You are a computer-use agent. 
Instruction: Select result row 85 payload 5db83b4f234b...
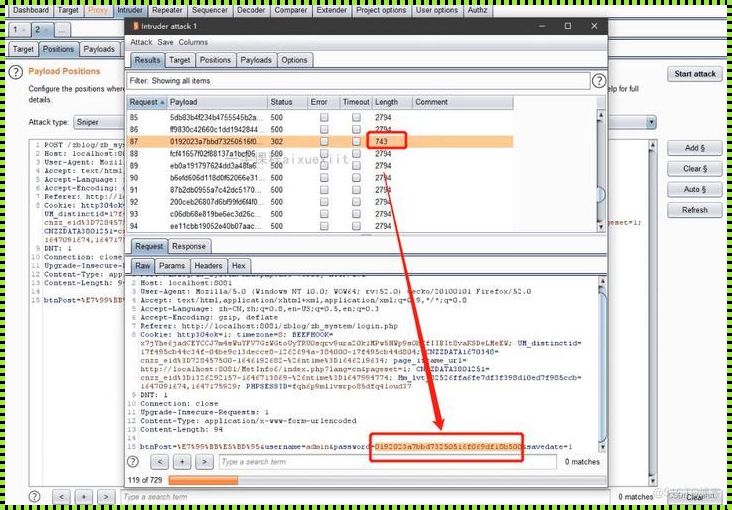click(320, 117)
